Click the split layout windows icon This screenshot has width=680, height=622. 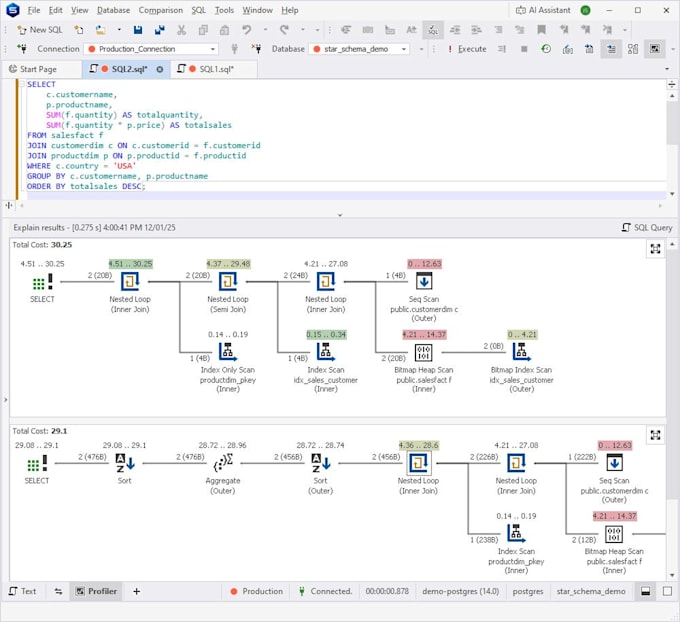tap(633, 49)
